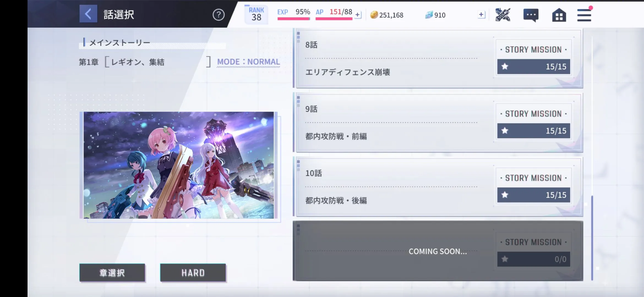Click the chapter artwork thumbnail
This screenshot has width=644, height=297.
179,165
